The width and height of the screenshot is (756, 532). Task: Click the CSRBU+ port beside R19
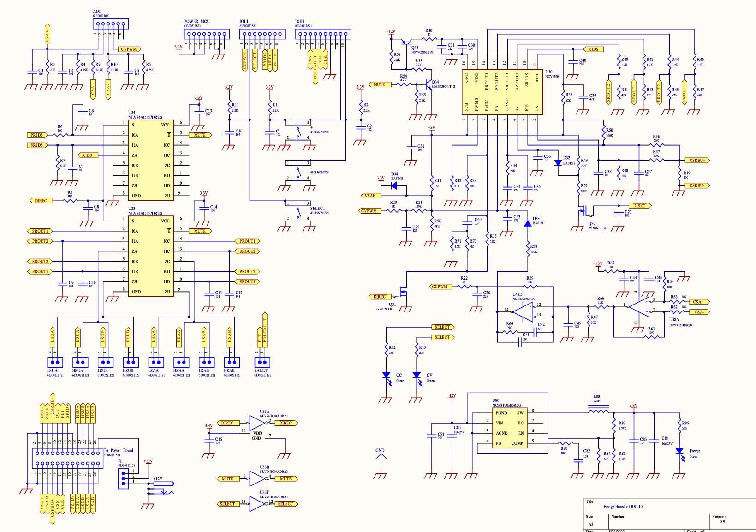click(697, 160)
